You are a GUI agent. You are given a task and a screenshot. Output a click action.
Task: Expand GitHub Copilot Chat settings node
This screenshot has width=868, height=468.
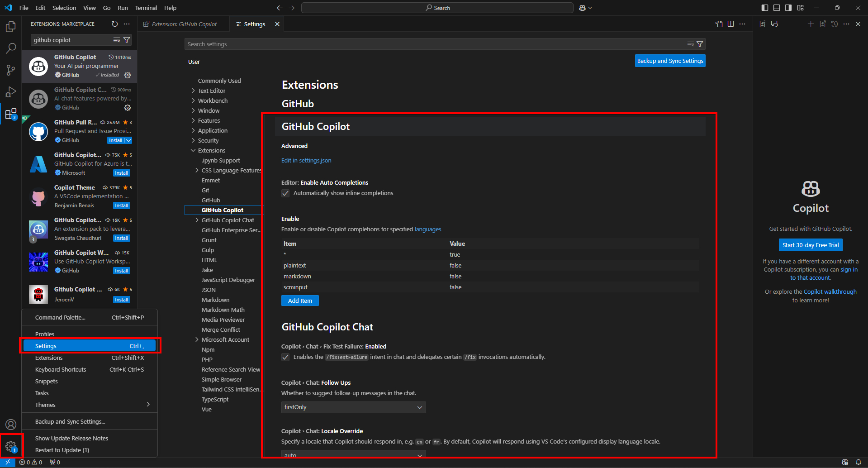click(x=197, y=220)
